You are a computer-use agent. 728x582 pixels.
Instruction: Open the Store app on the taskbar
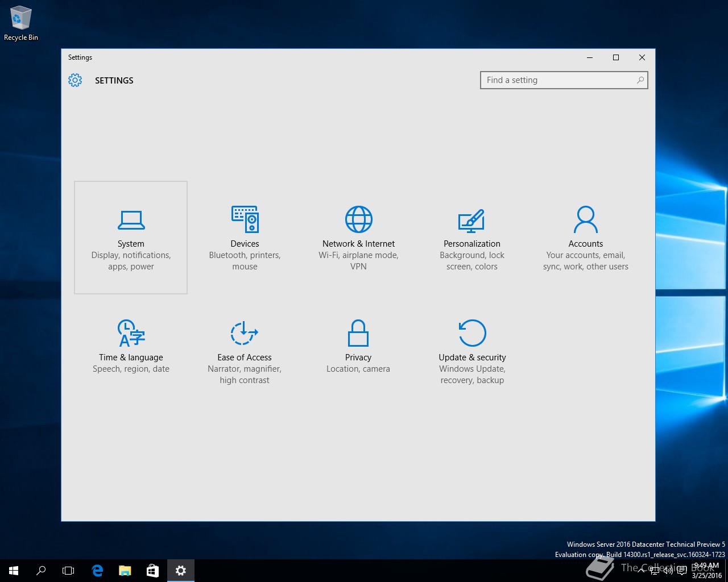click(x=152, y=571)
